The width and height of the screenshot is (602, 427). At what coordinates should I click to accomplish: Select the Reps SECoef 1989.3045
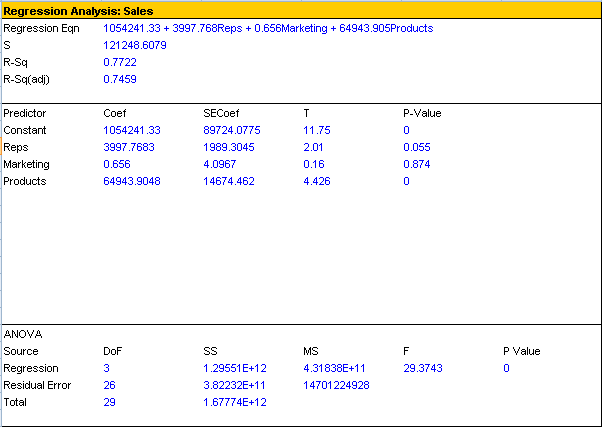click(x=229, y=147)
